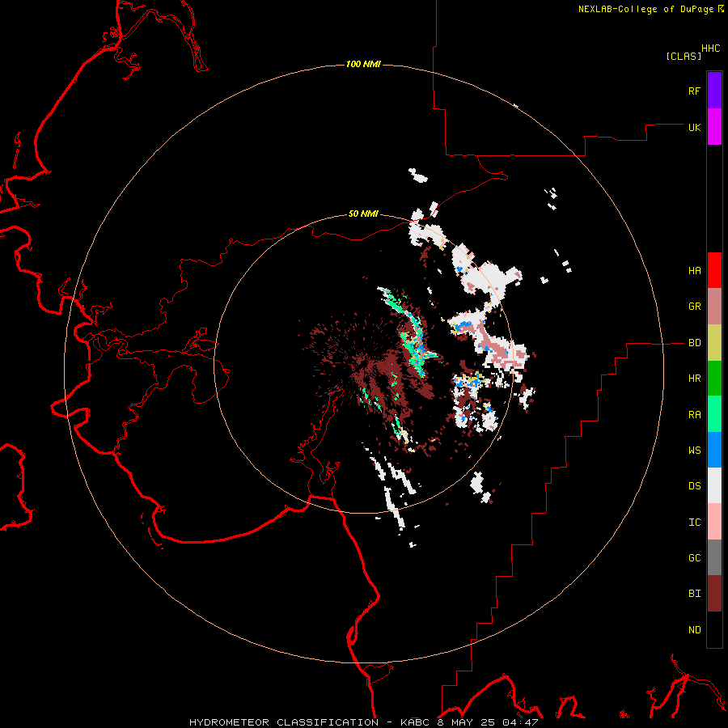Screen dimensions: 728x728
Task: Click the GC legend label
Action: pos(694,558)
